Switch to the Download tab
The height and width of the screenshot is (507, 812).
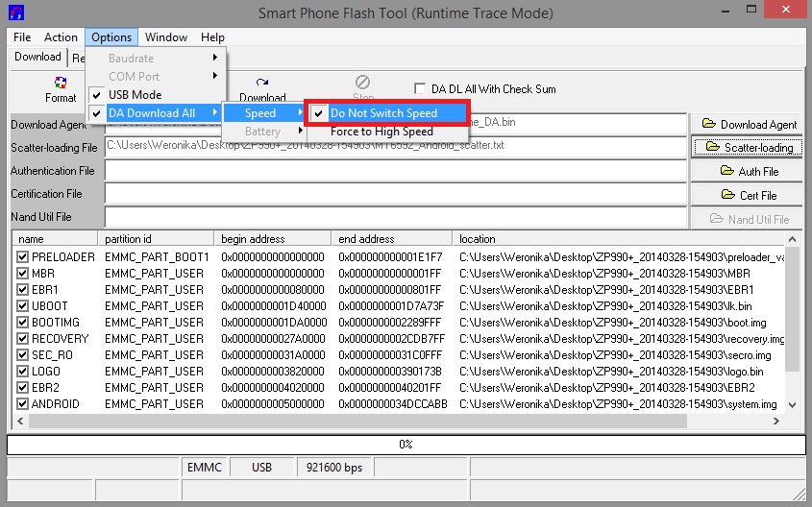click(x=37, y=57)
